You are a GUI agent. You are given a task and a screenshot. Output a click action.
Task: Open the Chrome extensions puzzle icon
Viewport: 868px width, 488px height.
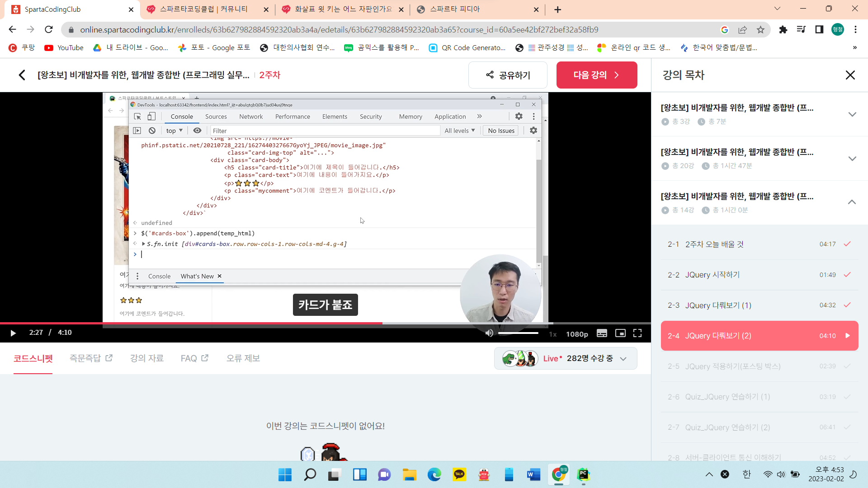tap(783, 30)
